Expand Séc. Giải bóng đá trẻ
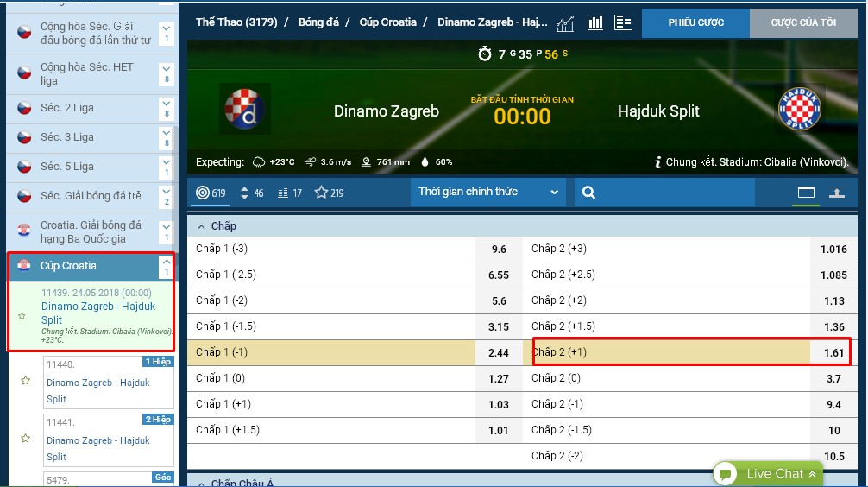The height and width of the screenshot is (487, 868). click(166, 196)
